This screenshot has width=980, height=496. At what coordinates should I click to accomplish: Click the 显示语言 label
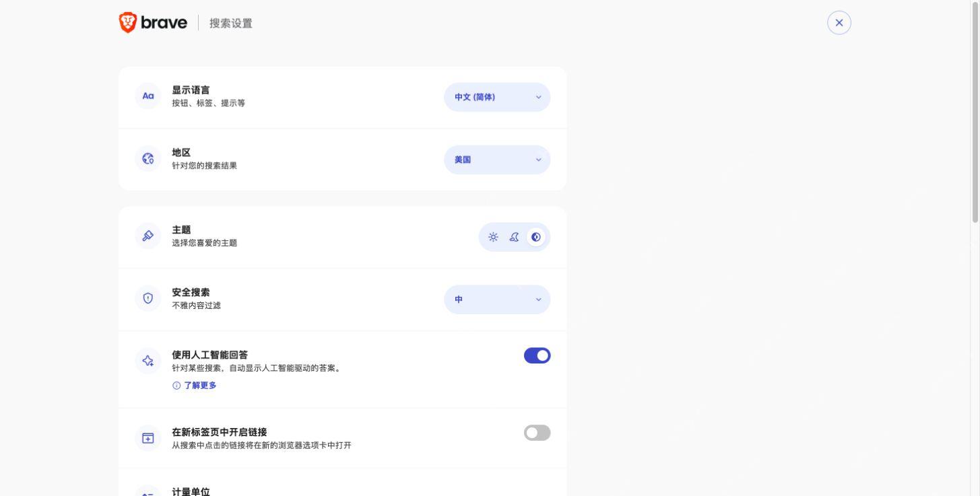coord(191,90)
